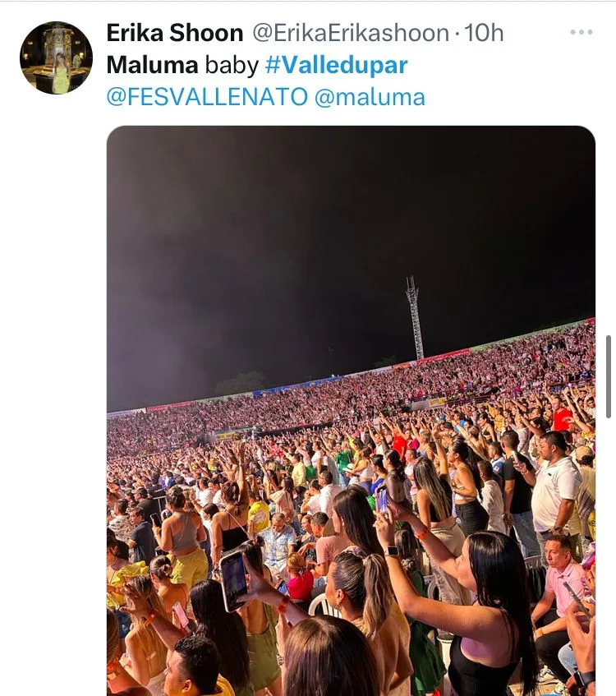
Task: Click the 10h tweet timestamp
Action: click(484, 33)
